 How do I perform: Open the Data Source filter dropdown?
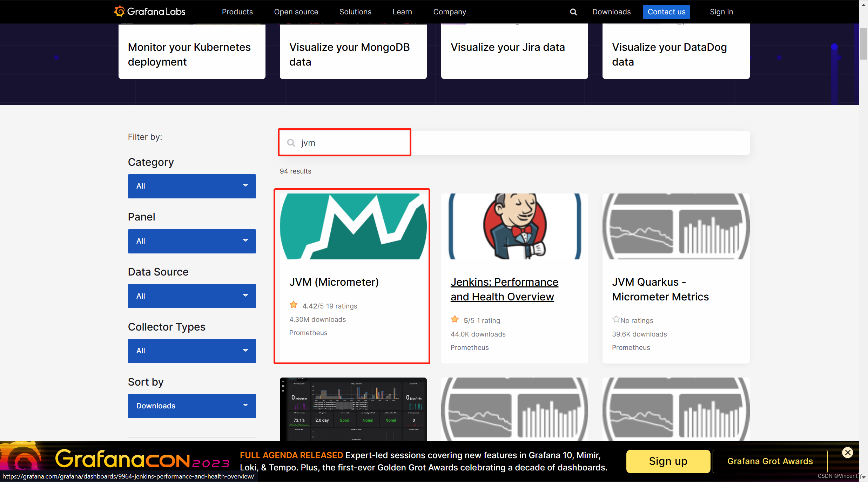point(192,296)
